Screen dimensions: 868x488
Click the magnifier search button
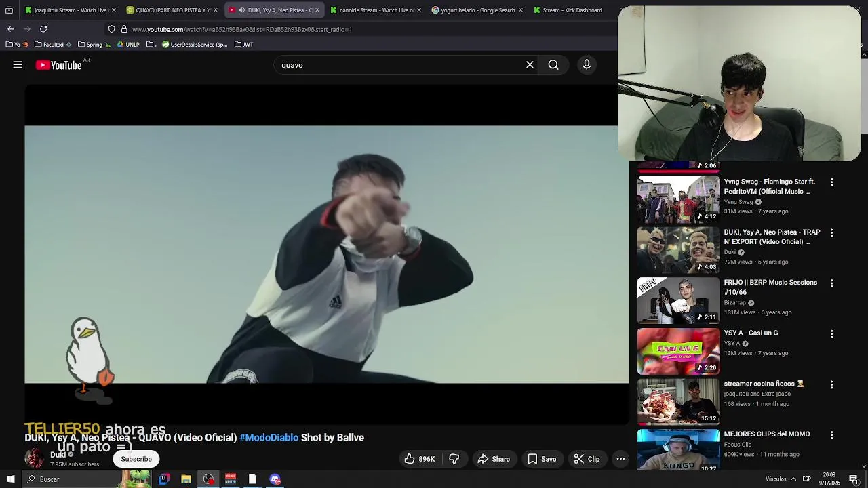tap(553, 65)
